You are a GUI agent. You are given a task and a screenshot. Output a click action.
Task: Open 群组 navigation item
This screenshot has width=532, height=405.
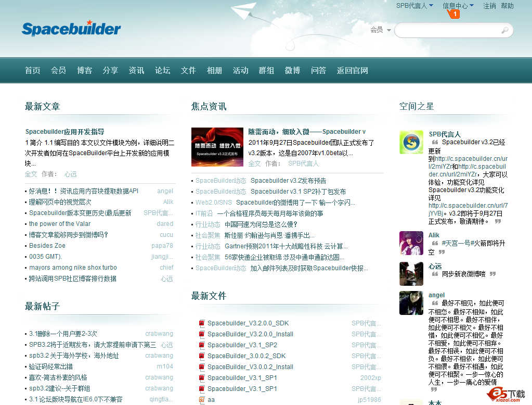pos(266,70)
